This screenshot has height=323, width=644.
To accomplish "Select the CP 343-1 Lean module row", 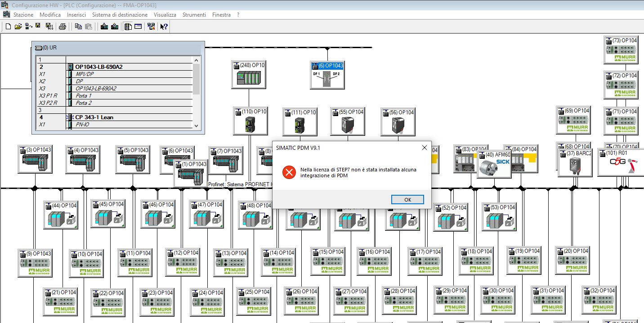I will point(114,117).
